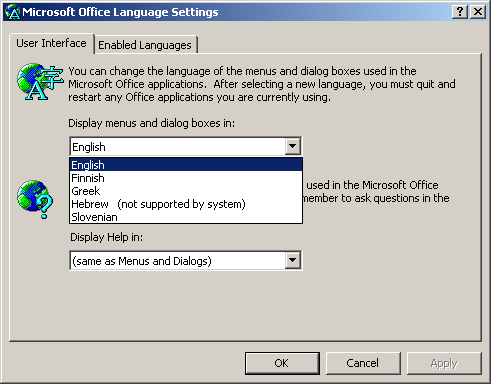Collapse the menus language dropdown arrow

293,146
